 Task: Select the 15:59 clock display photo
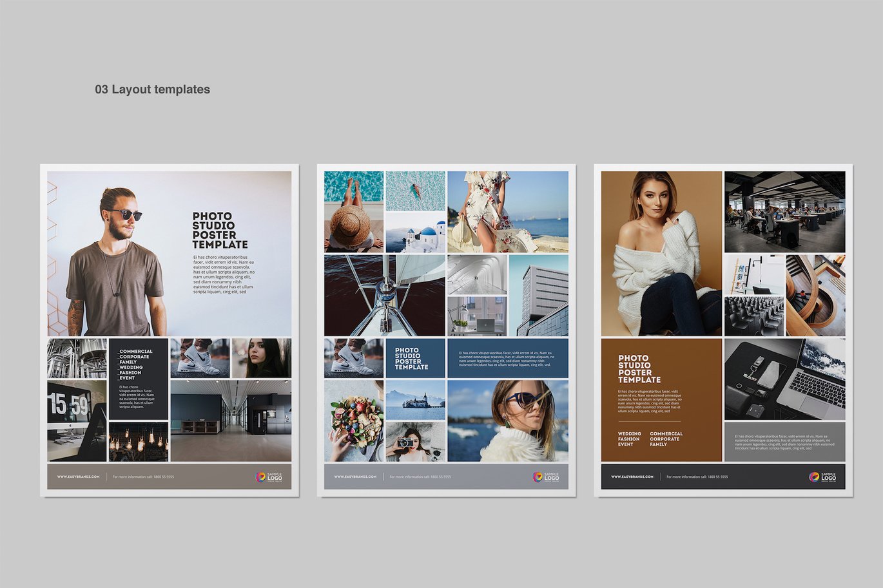(77, 421)
